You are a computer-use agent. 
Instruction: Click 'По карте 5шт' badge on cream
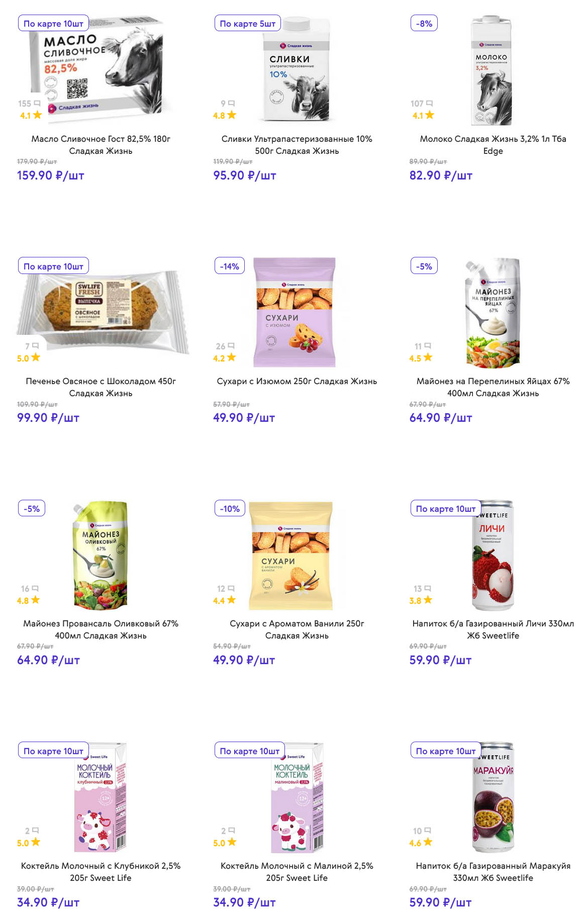pos(247,24)
